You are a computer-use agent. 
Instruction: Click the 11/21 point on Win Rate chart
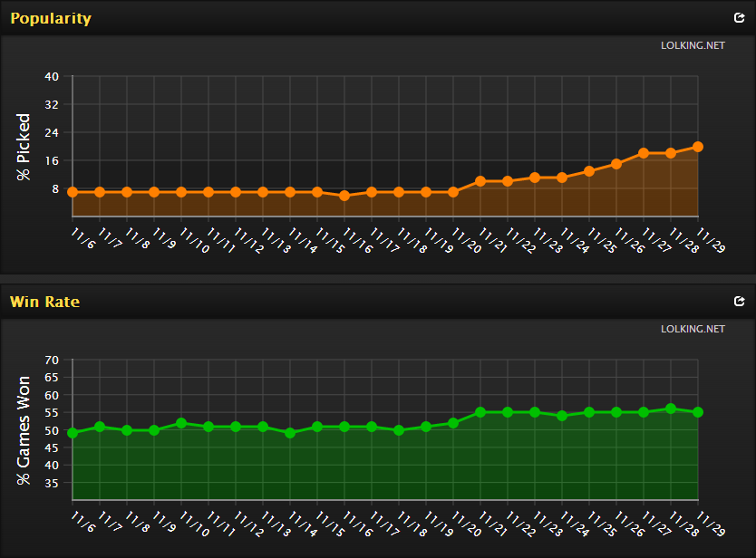coord(480,412)
